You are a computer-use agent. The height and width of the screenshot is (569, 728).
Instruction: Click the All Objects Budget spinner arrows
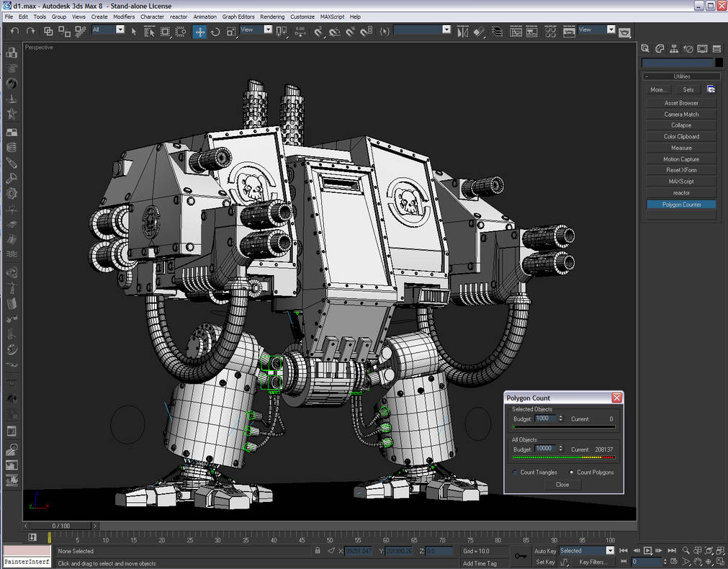tap(560, 449)
